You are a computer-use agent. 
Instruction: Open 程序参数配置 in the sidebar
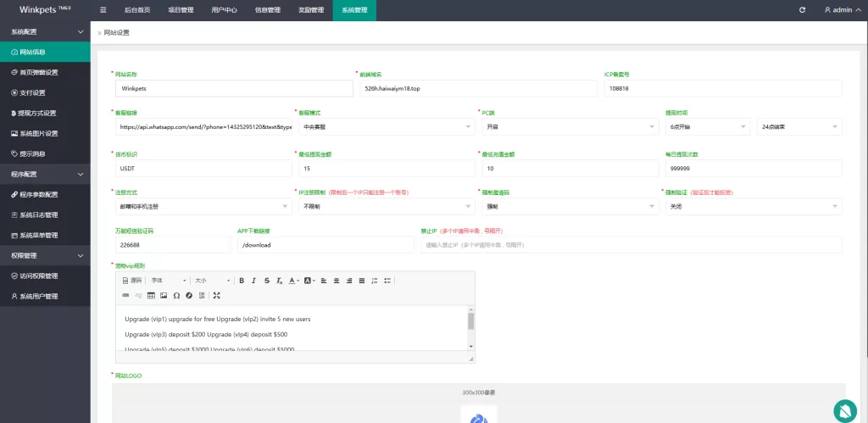point(45,194)
